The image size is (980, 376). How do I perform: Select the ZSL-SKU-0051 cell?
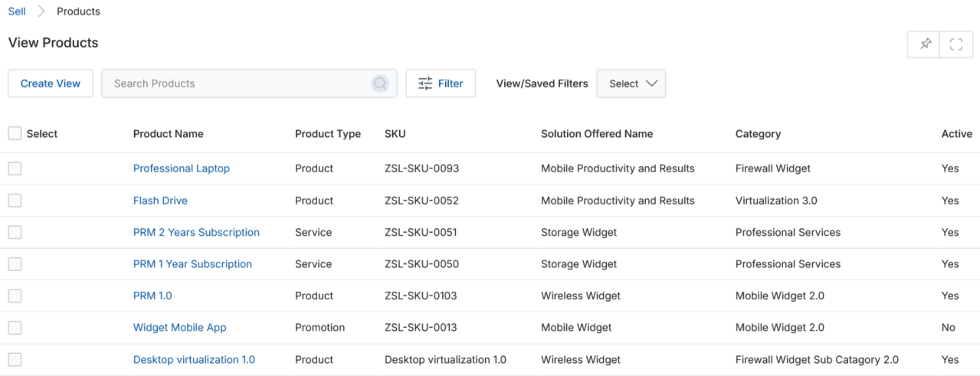421,232
